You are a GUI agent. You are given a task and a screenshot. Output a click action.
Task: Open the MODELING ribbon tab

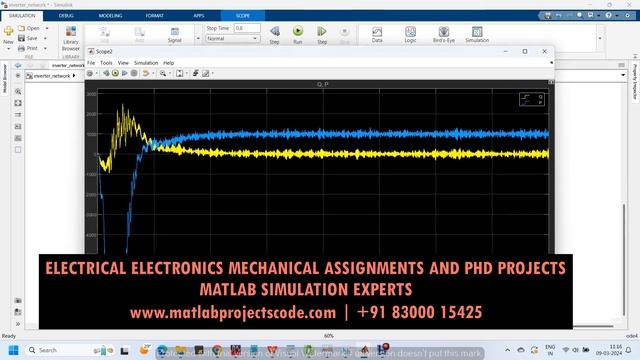(110, 16)
